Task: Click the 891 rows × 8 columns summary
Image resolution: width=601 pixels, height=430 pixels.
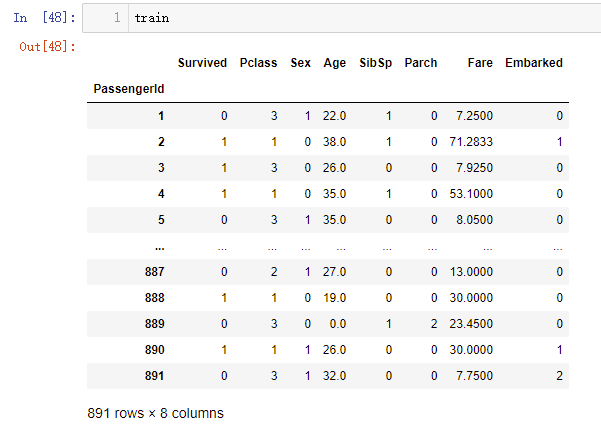Action: tap(155, 413)
